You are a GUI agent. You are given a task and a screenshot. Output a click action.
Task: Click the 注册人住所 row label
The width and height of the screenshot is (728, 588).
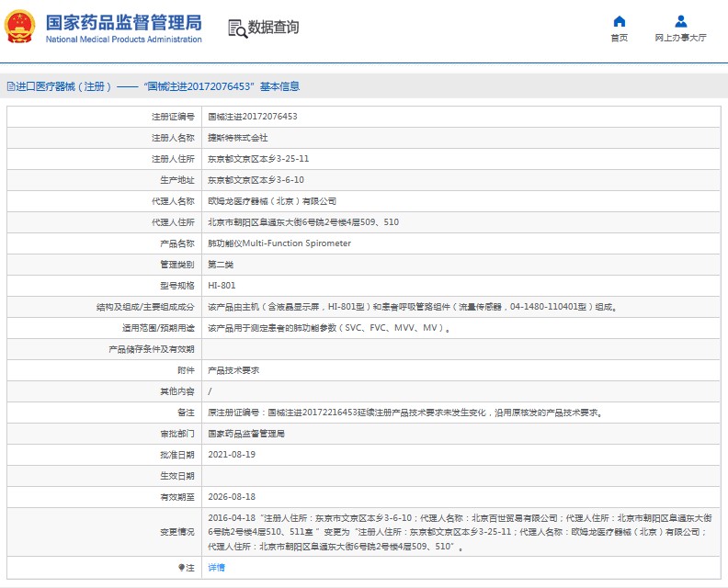tap(173, 159)
